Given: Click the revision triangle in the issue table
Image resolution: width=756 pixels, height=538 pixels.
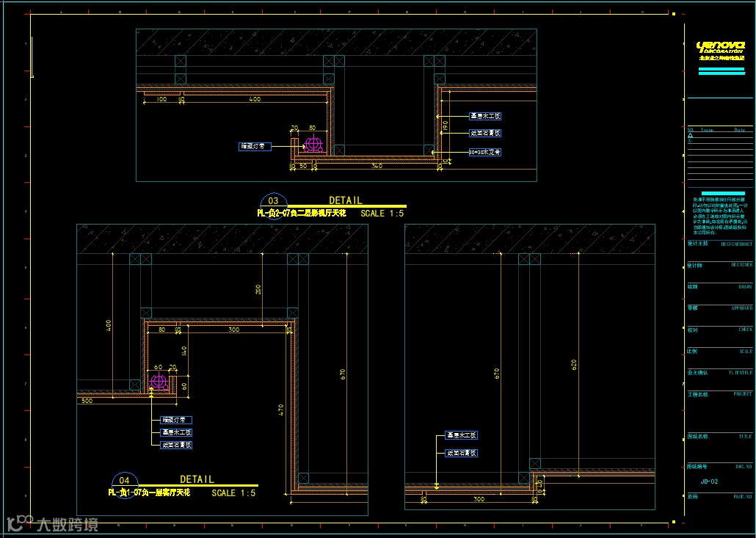Looking at the screenshot, I should [x=690, y=136].
